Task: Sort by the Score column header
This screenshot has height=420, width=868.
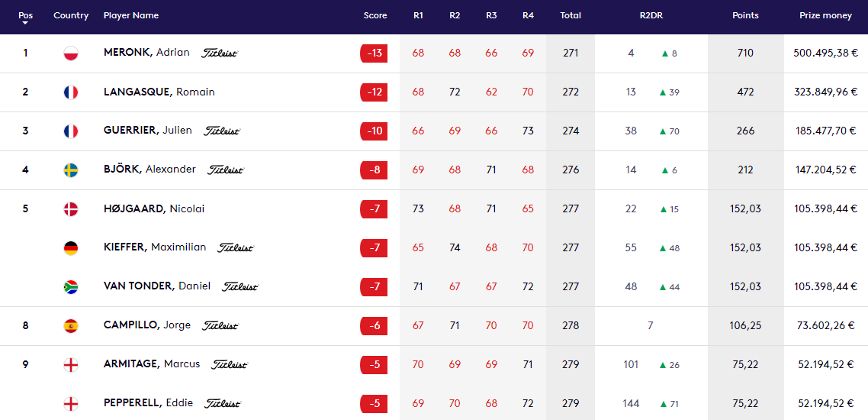Action: (375, 15)
